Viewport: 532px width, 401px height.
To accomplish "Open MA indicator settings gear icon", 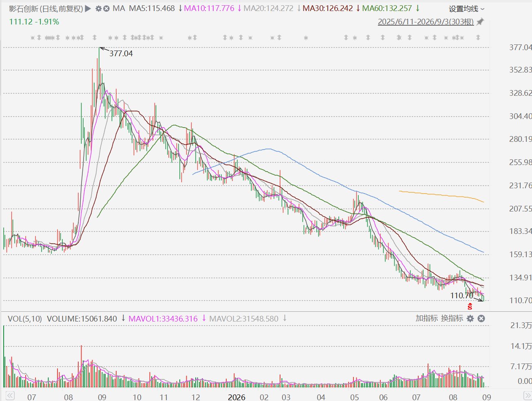I will [98, 9].
